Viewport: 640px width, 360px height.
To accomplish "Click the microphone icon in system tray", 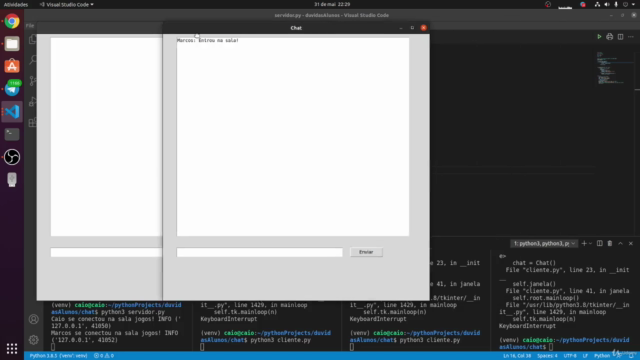I will pyautogui.click(x=616, y=4).
